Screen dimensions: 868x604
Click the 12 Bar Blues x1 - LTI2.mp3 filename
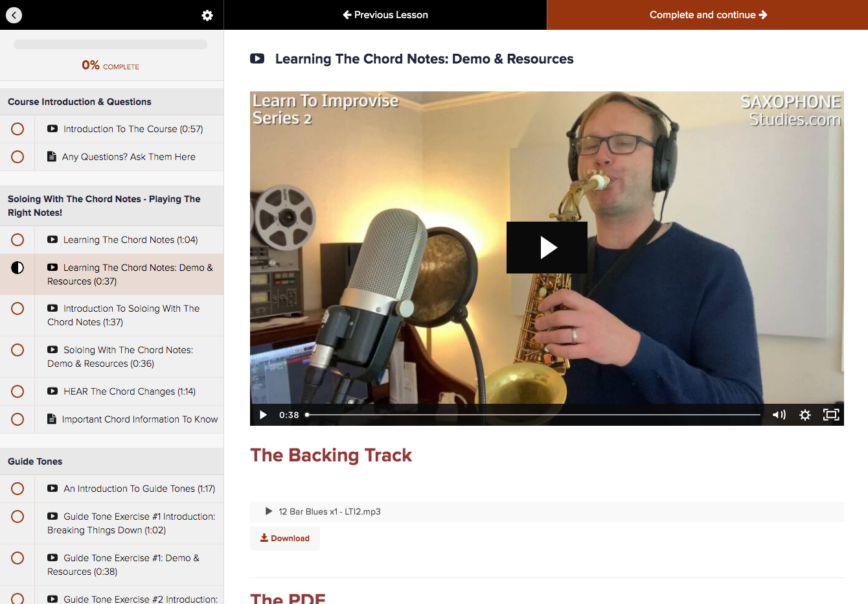click(x=330, y=511)
